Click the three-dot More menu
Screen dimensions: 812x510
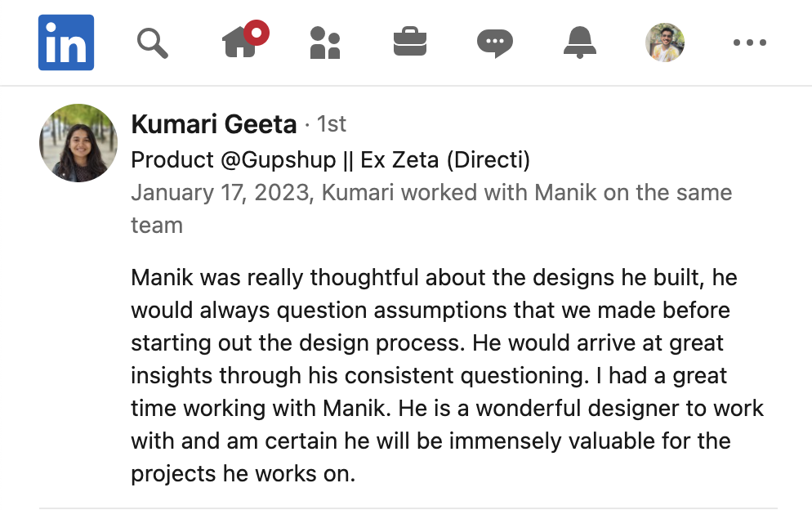pyautogui.click(x=749, y=42)
